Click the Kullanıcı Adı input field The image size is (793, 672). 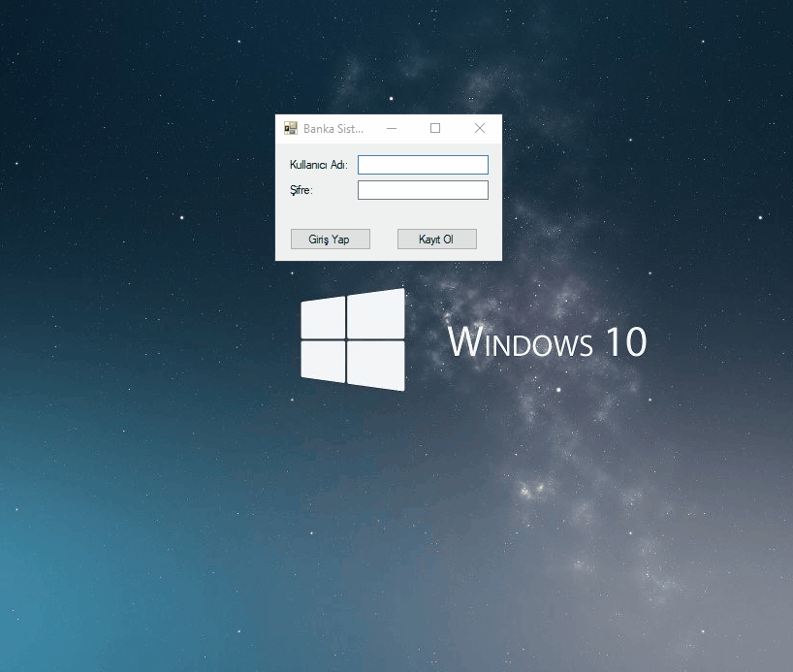pyautogui.click(x=423, y=165)
